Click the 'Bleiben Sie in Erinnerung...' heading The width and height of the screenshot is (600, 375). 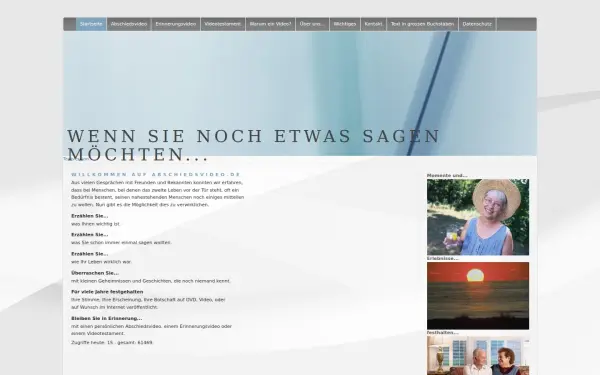coord(107,318)
